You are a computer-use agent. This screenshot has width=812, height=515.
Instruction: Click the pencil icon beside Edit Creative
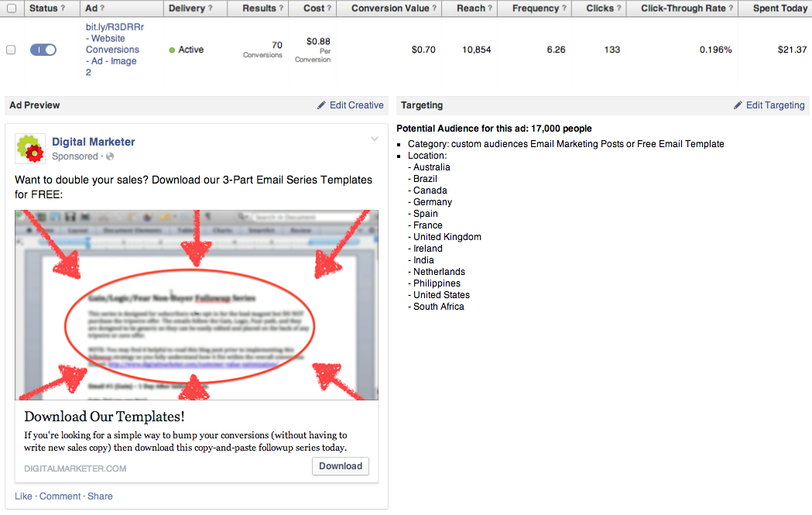click(x=321, y=105)
